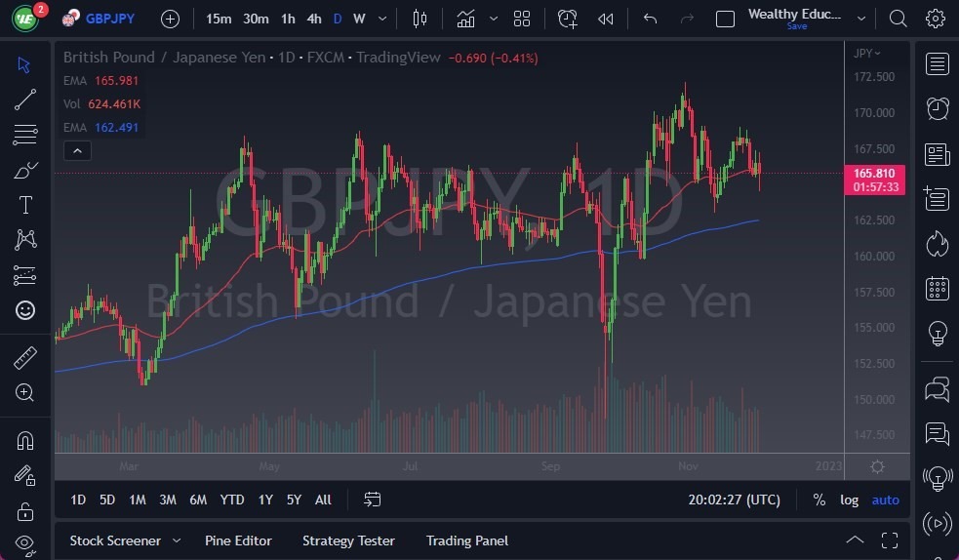
Task: Toggle stay in drawing mode
Action: (24, 476)
